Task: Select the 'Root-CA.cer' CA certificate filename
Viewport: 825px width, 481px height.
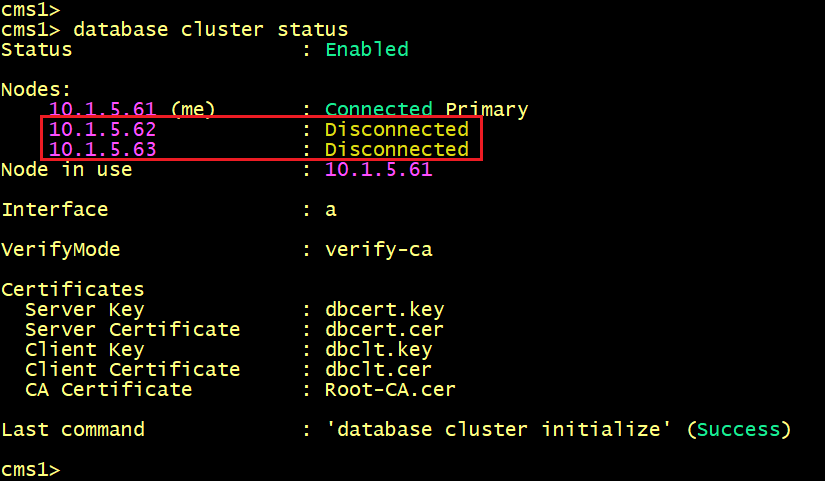Action: pyautogui.click(x=390, y=389)
